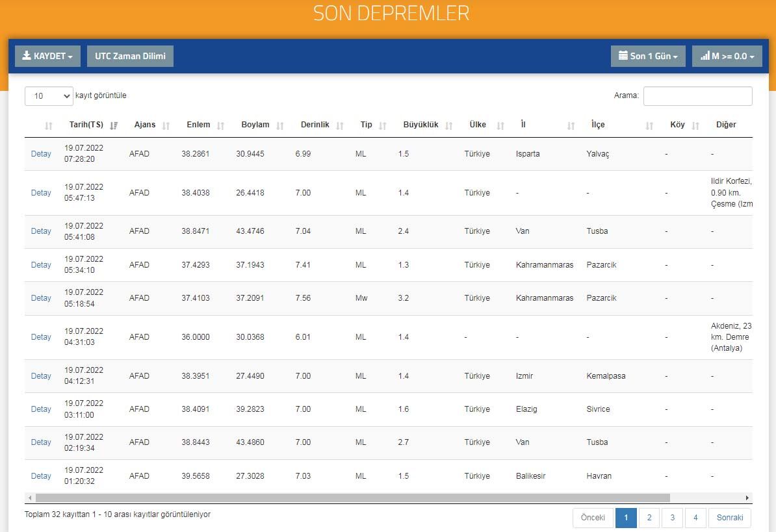Sort by the Köy column arrow icon
The image size is (776, 532).
click(x=695, y=125)
